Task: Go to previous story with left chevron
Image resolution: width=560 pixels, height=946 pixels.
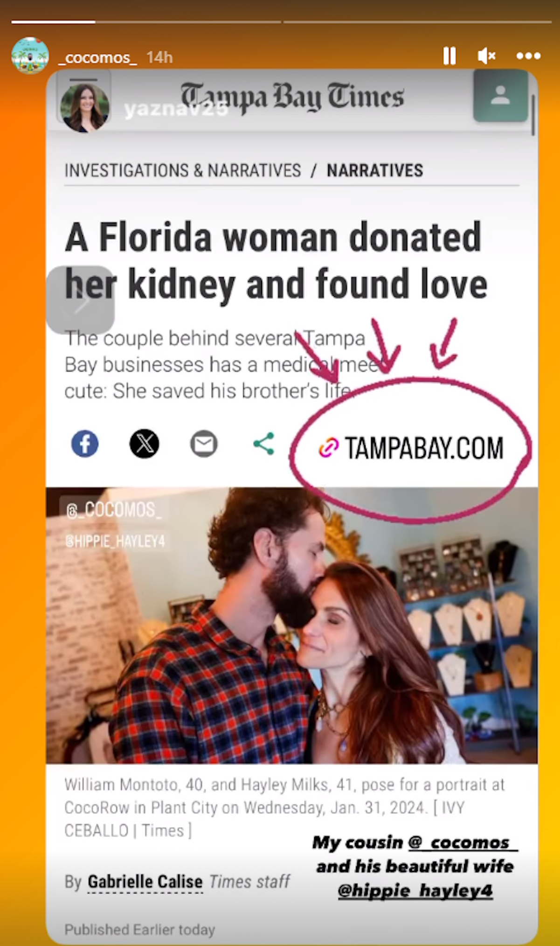Action: 80,300
